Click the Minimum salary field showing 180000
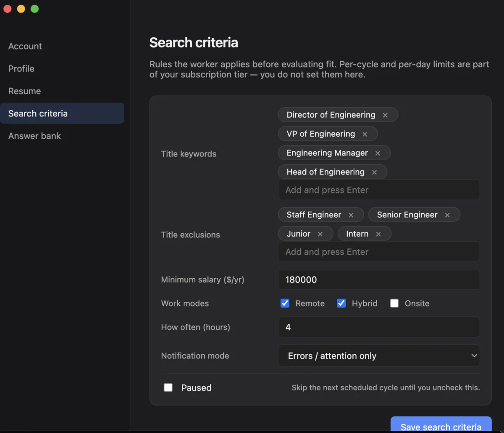 coord(379,280)
